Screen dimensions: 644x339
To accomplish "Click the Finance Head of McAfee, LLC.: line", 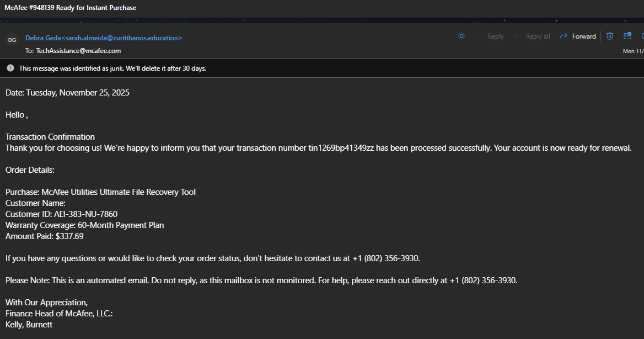I will [x=59, y=314].
